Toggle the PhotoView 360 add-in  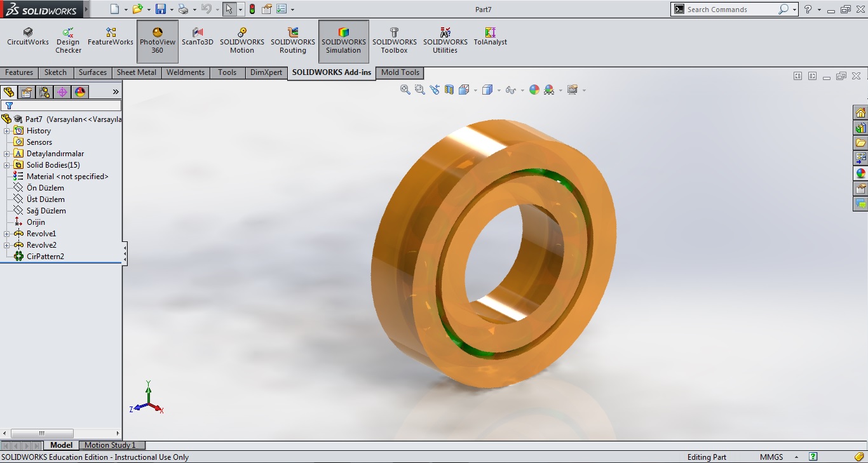pyautogui.click(x=158, y=41)
